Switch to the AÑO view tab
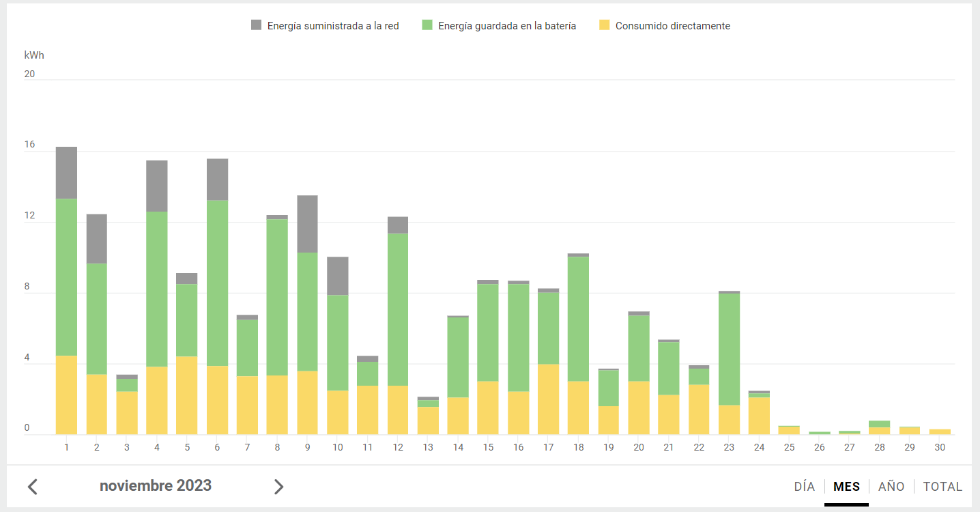980x512 pixels. (x=891, y=487)
